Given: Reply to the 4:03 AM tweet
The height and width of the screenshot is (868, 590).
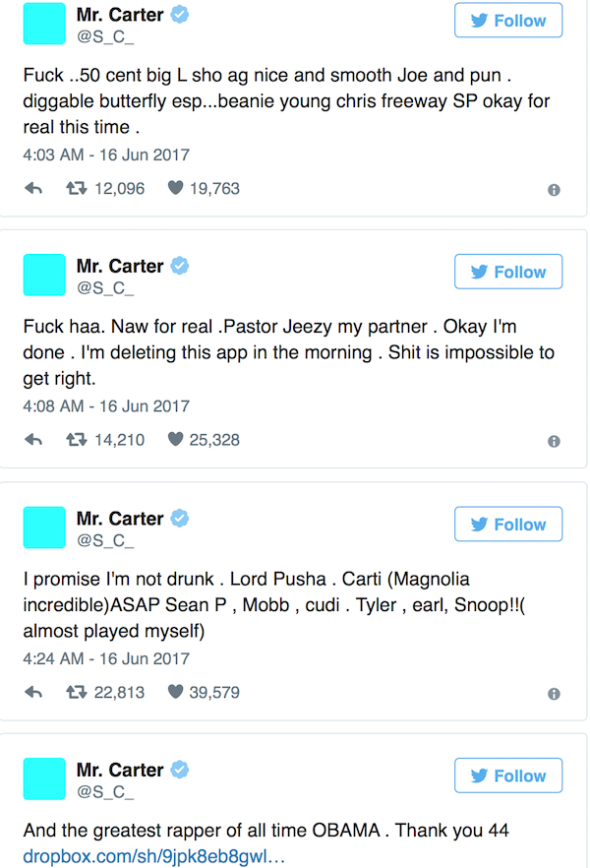Looking at the screenshot, I should click(33, 189).
